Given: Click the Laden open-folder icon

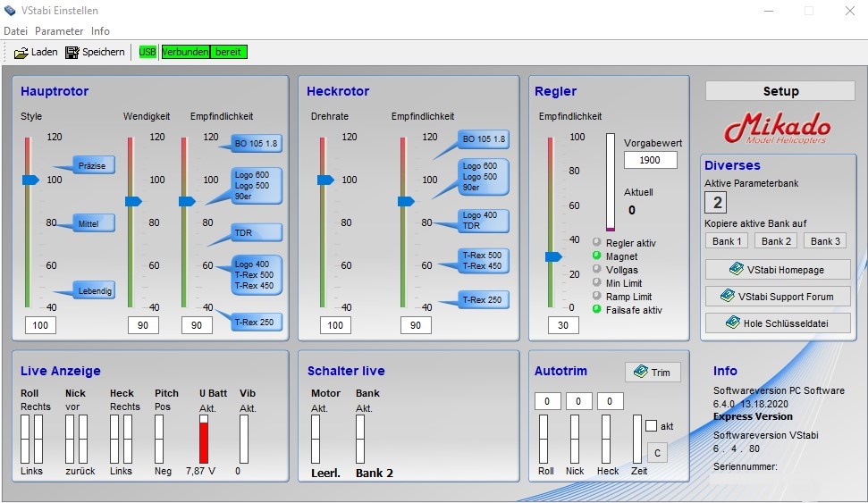Looking at the screenshot, I should pos(21,53).
